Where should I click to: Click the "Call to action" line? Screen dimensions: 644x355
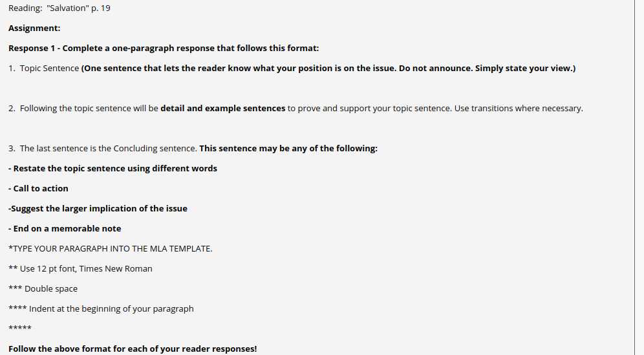38,189
